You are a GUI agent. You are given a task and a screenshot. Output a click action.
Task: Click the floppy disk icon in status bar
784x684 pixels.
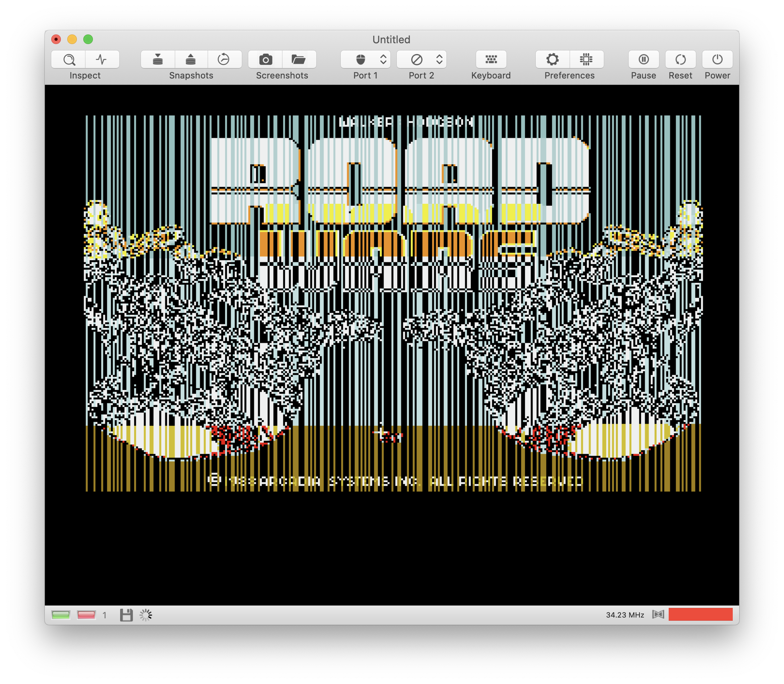[x=126, y=615]
